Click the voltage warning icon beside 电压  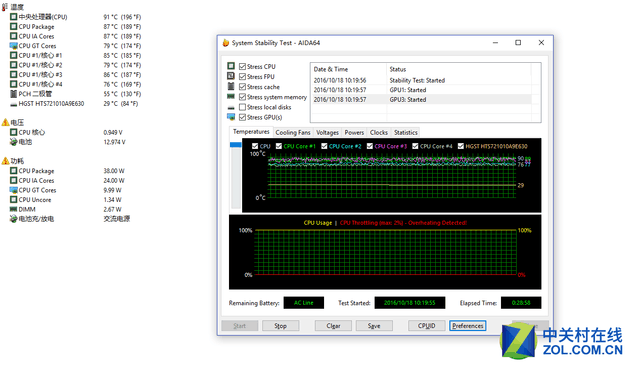5,122
